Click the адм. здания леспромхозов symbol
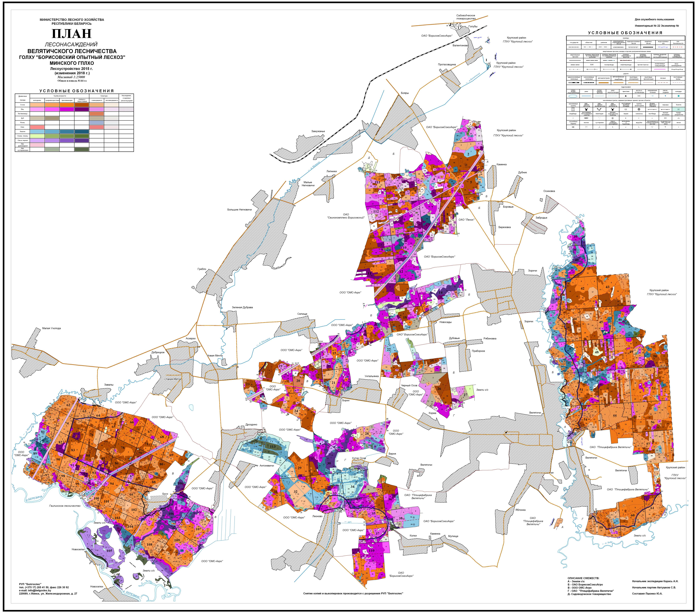This screenshot has width=698, height=616. tap(599, 109)
